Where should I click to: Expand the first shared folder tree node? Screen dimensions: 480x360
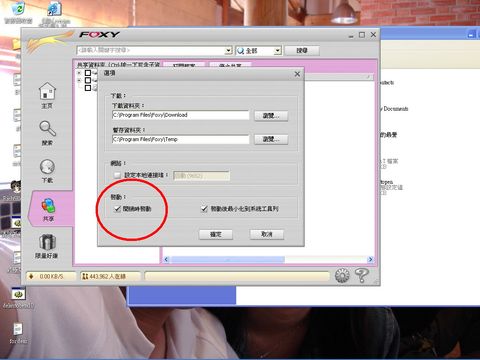79,73
